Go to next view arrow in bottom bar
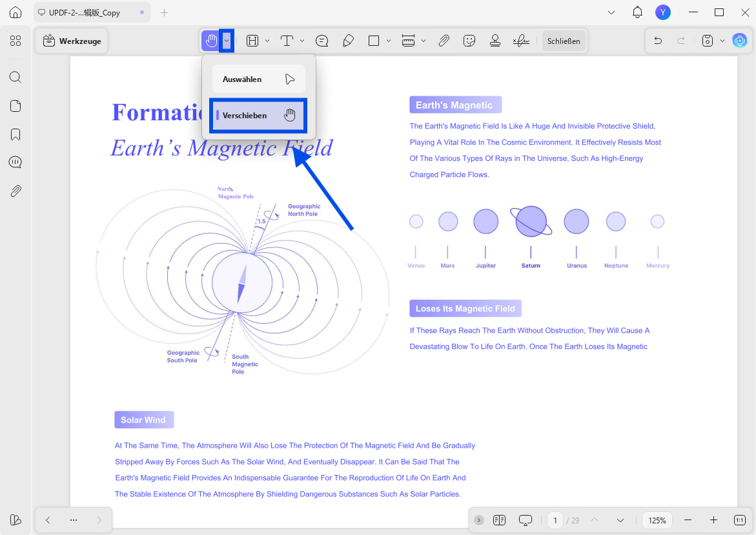 coord(99,520)
